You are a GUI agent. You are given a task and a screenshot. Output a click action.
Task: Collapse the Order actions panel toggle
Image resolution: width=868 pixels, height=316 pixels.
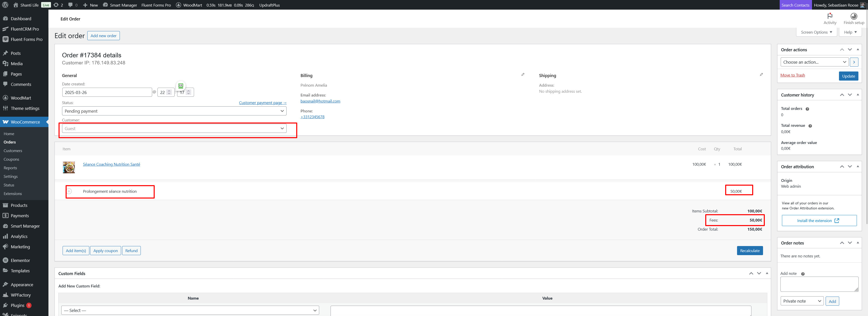pos(858,50)
